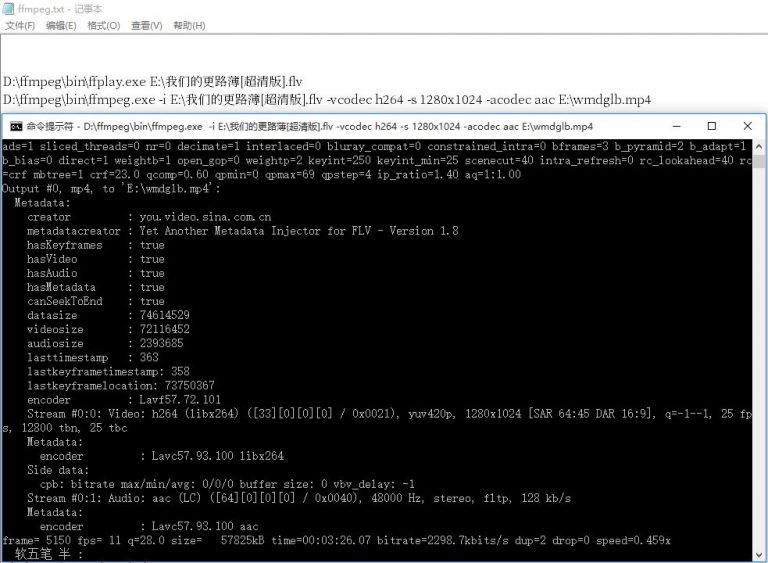768x563 pixels.
Task: Click the creator you.video.sina.com.cn line
Action: point(149,217)
